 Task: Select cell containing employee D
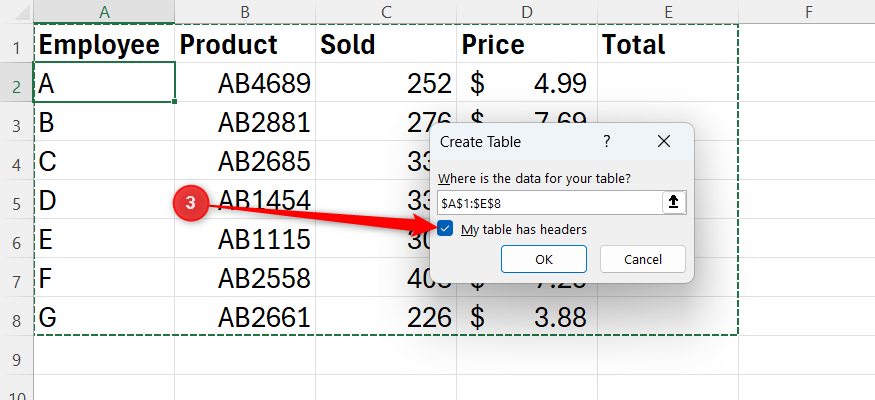pos(104,200)
